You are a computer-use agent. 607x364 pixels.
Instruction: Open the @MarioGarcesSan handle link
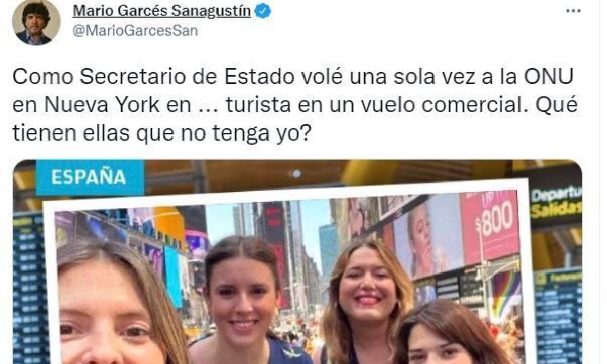[136, 31]
